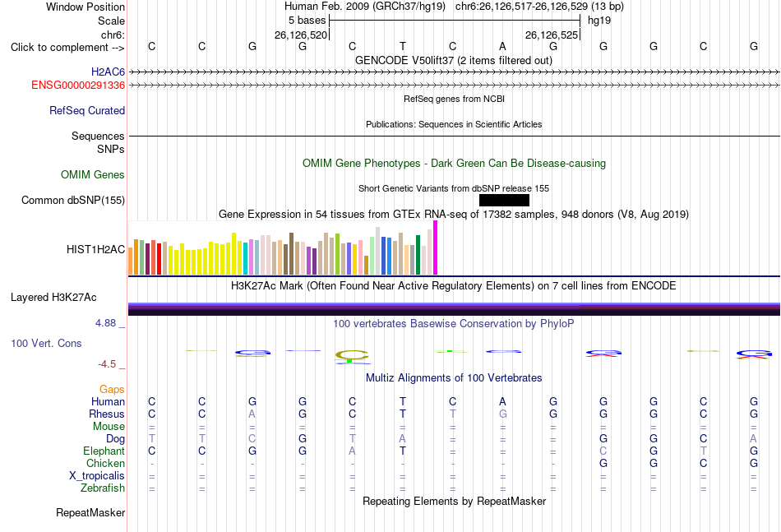Click '100 vertebrates Basewise Conservation by PhyloP'
The width and height of the screenshot is (781, 532).
tap(454, 324)
